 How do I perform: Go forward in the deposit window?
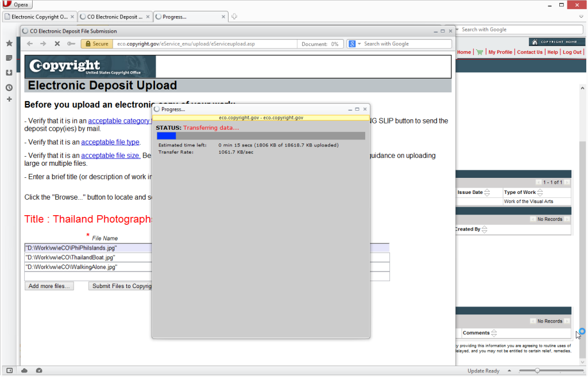43,44
